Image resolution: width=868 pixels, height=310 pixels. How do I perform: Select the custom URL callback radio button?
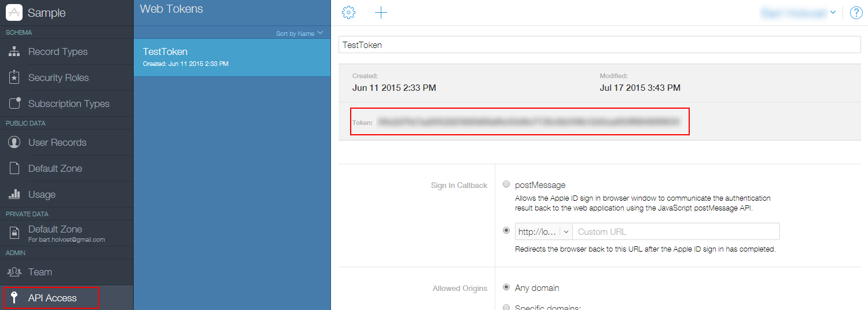point(506,231)
